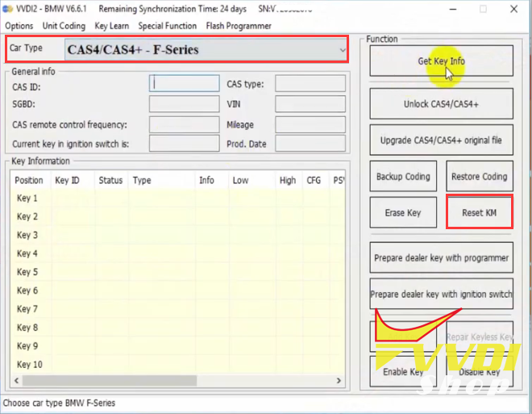This screenshot has width=532, height=414.
Task: Click the Restore Coding button
Action: click(479, 177)
